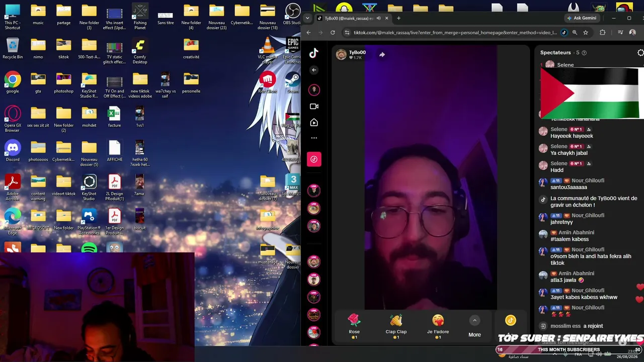The height and width of the screenshot is (362, 644).
Task: Send a Rose gift
Action: tap(354, 326)
